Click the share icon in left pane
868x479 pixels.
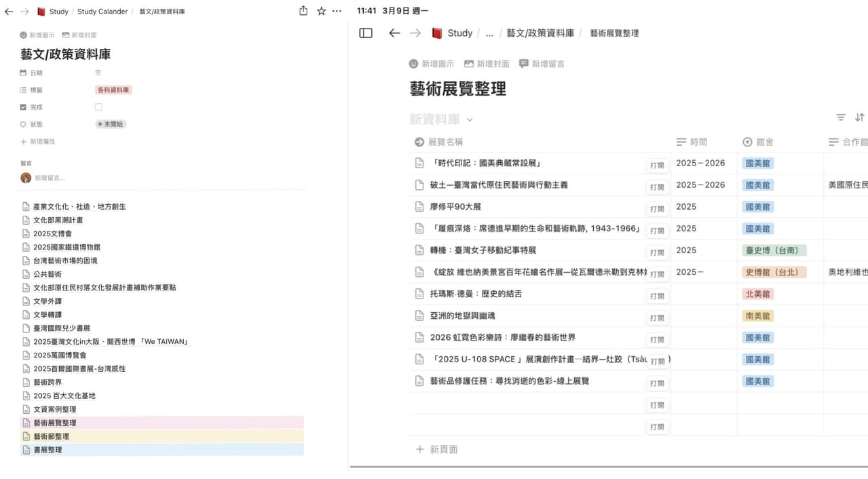(x=303, y=11)
